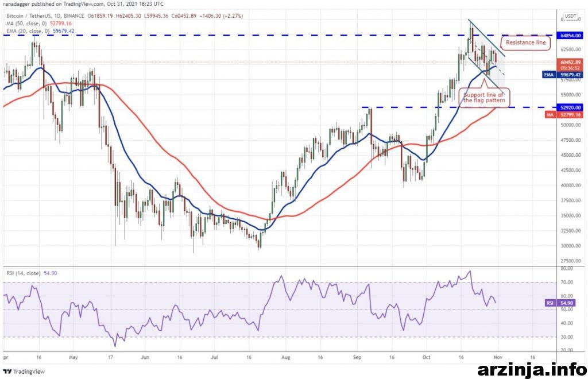
Task: Open the EMA (20, close, 0) indicator legend
Action: 30,30
